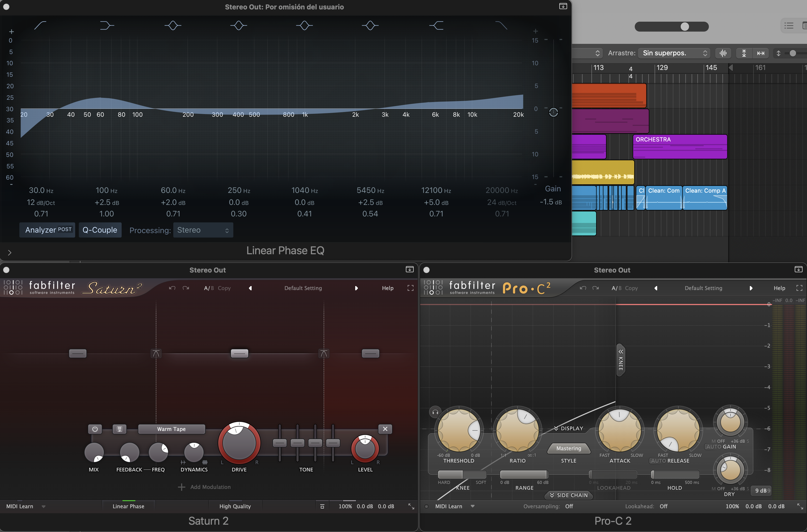The image size is (807, 532).
Task: Open Help in Pro-C 2
Action: coord(780,288)
